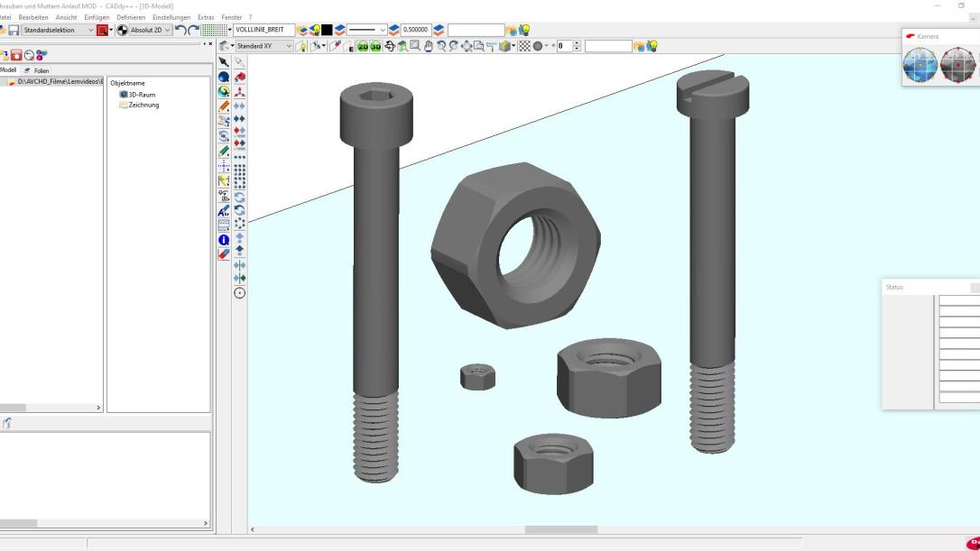Switch to the Folien tab
980x551 pixels.
click(x=37, y=70)
